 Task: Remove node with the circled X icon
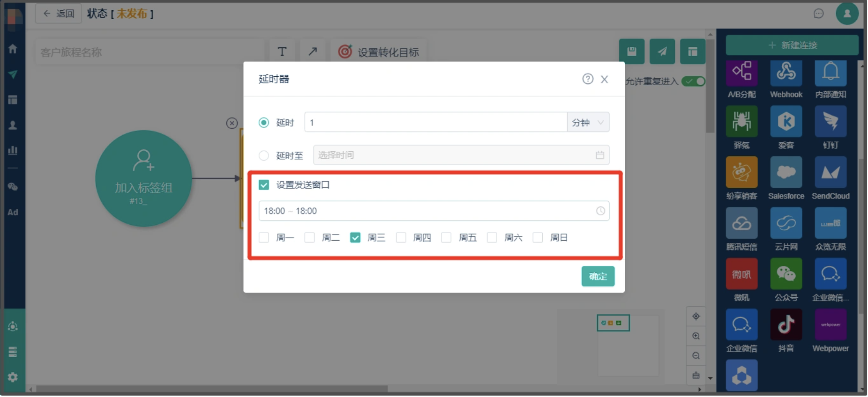[232, 123]
